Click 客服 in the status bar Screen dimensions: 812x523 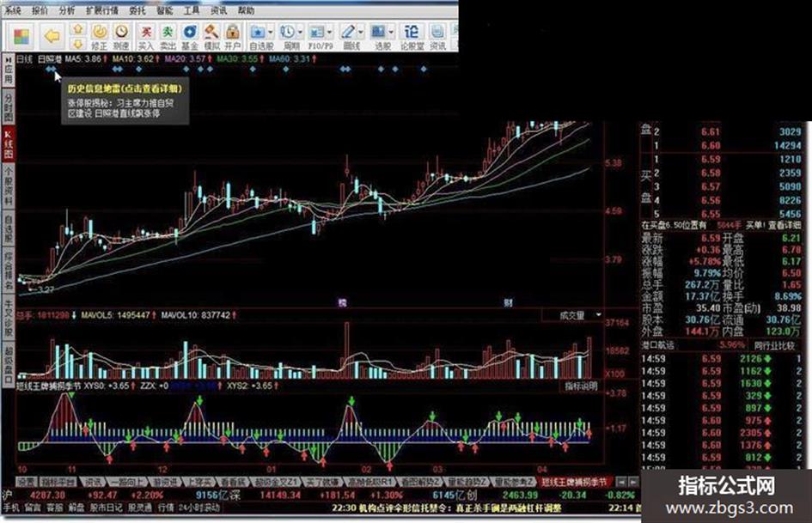click(x=55, y=508)
